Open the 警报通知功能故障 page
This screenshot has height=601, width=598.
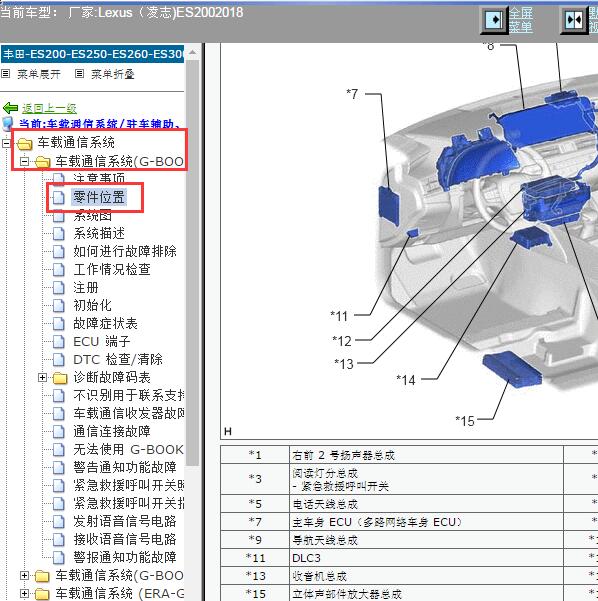pyautogui.click(x=125, y=557)
